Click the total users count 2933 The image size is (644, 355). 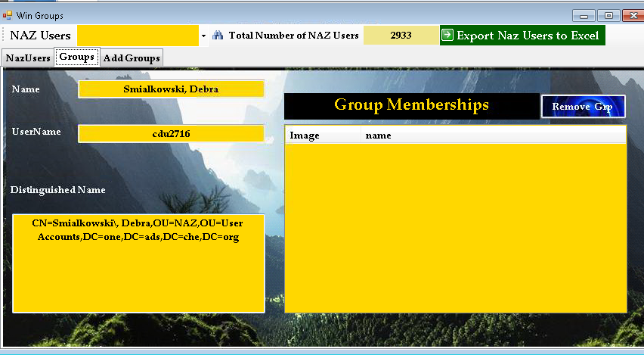pos(401,36)
